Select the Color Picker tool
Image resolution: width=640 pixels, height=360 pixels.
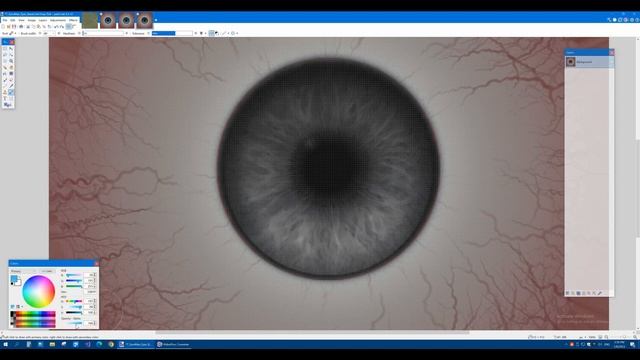coord(11,86)
